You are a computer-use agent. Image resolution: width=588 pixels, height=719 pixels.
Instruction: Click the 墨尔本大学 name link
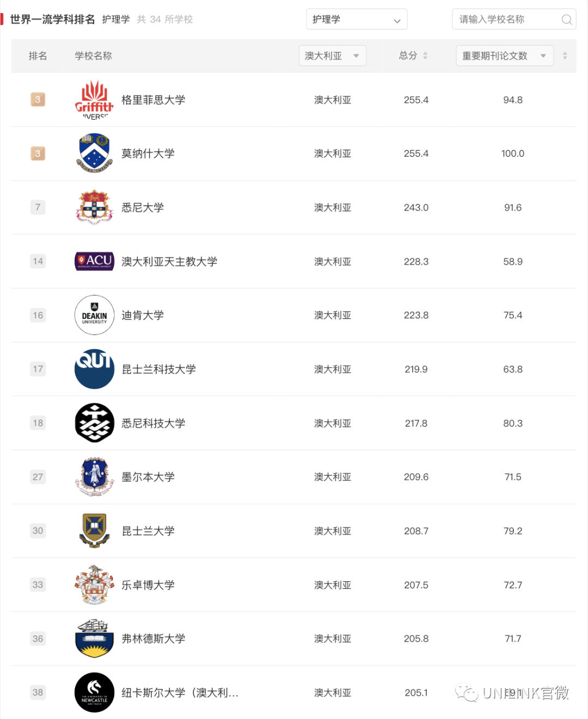(148, 477)
